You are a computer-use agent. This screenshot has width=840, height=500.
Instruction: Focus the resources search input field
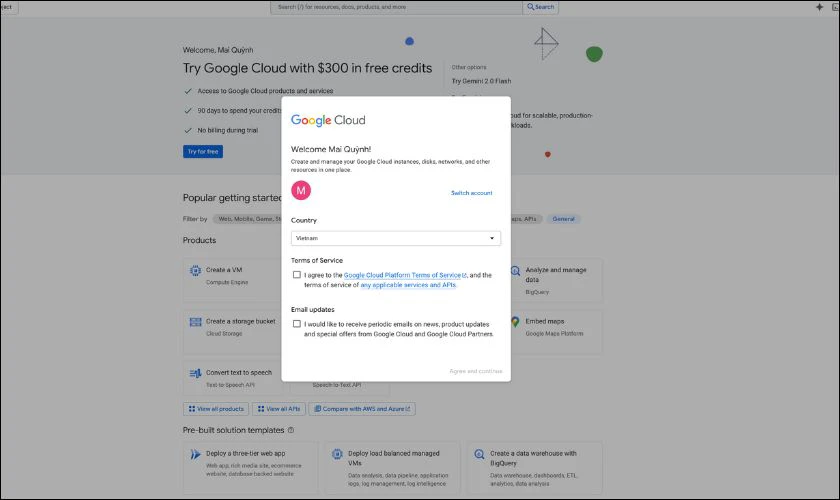pyautogui.click(x=396, y=7)
